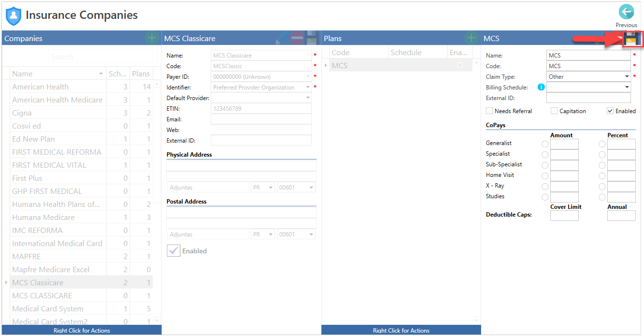Check the Needs Referral box
The height and width of the screenshot is (336, 644).
pos(489,111)
